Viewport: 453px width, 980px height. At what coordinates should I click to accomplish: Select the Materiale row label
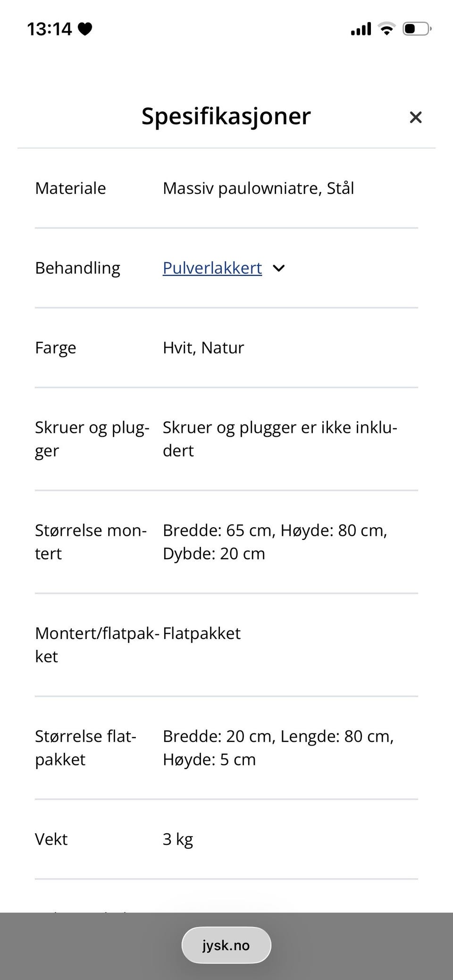pos(70,188)
